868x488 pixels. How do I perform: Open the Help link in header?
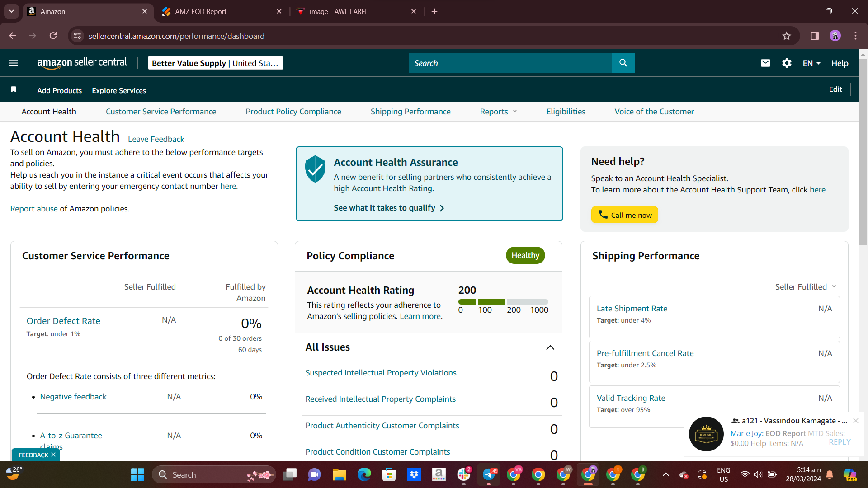point(840,63)
